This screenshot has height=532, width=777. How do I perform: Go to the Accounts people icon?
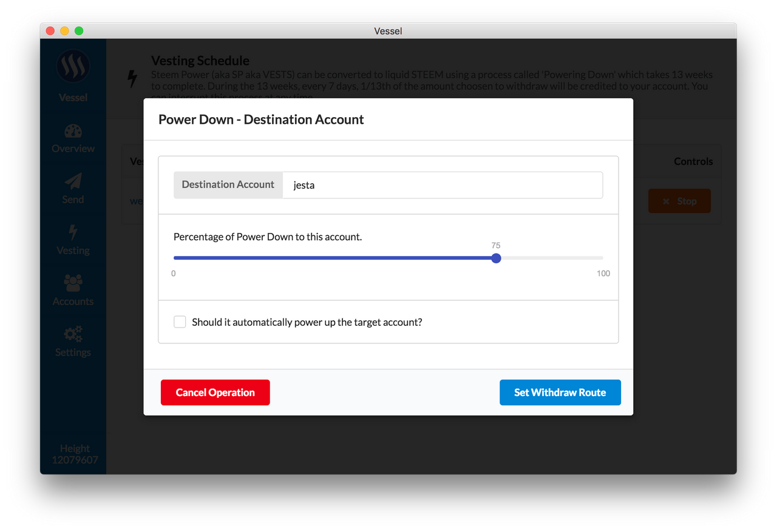[73, 283]
